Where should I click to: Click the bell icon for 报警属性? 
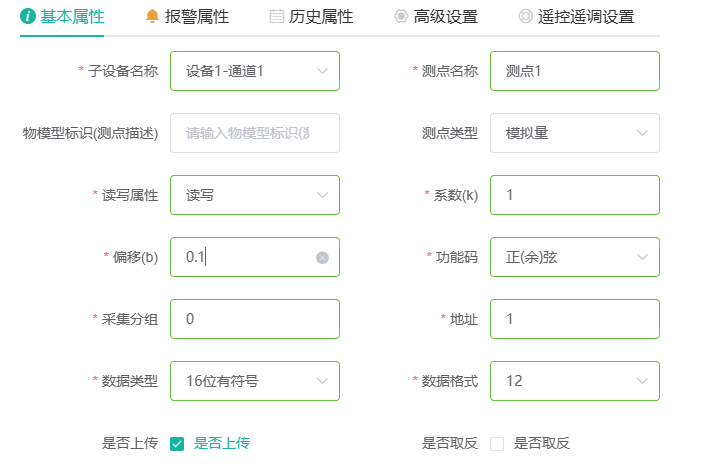pos(152,16)
